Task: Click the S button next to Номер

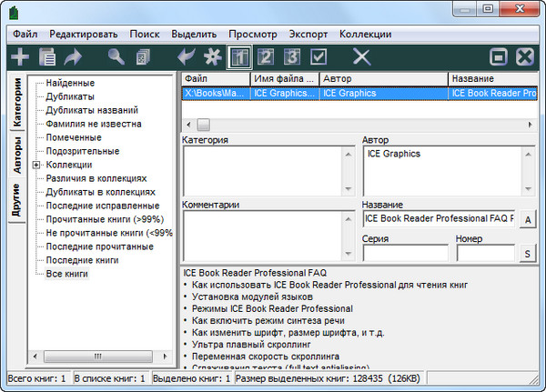Action: 528,253
